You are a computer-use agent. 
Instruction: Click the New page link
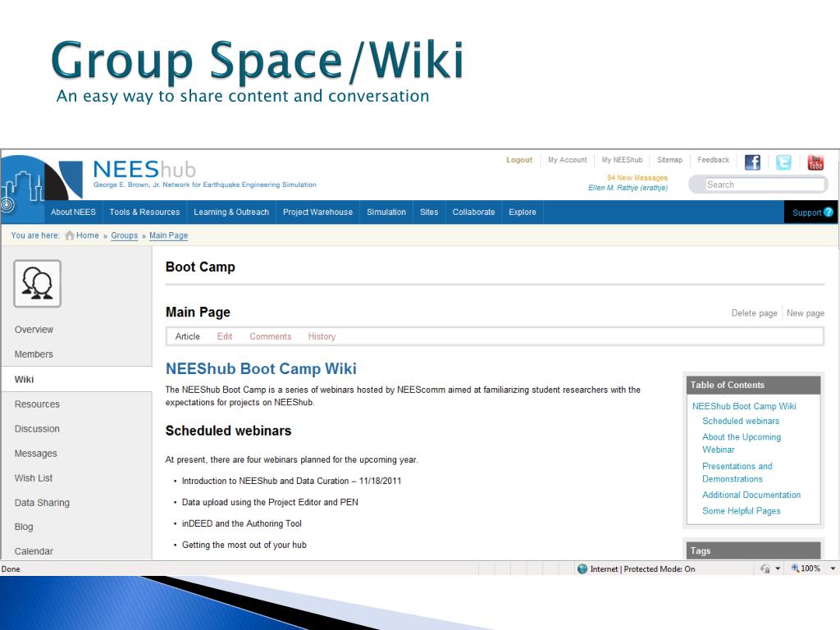806,313
